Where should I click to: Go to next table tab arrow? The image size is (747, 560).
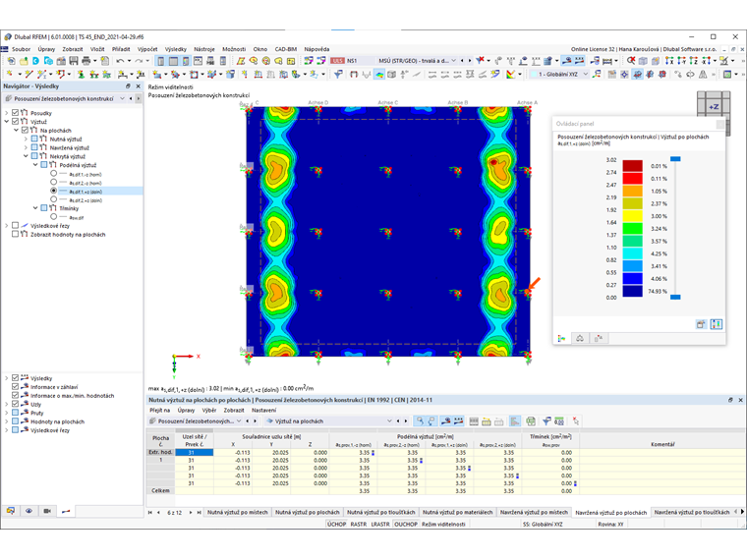pyautogui.click(x=191, y=513)
